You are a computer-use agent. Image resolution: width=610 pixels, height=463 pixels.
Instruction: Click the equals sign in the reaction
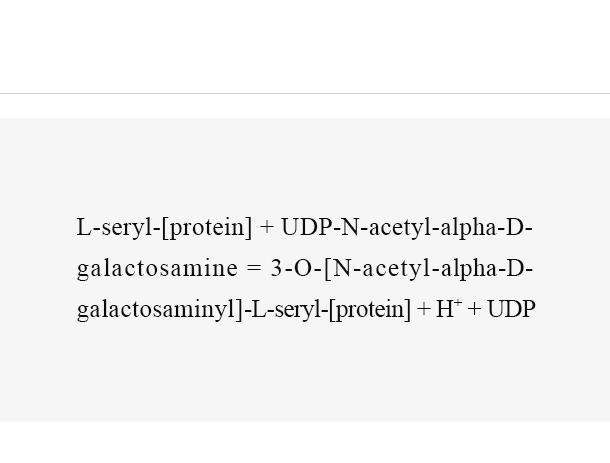[254, 269]
